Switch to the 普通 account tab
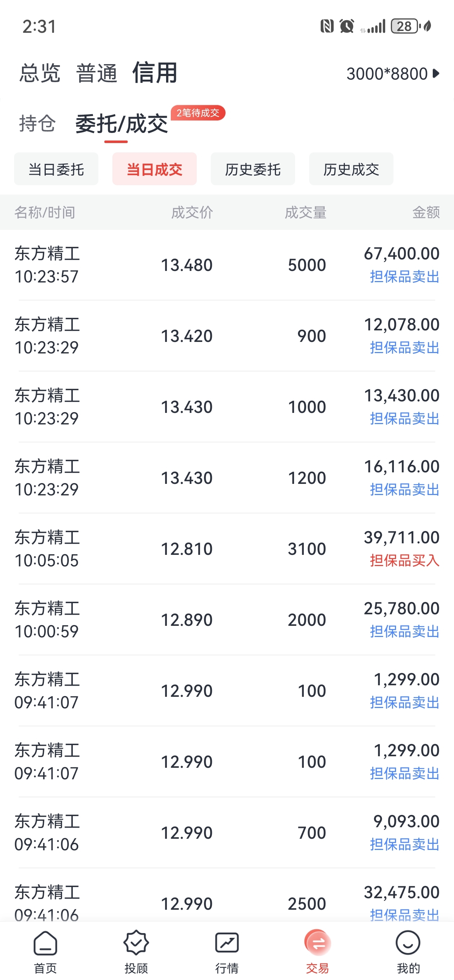Screen dimensions: 454x980 coord(97,73)
